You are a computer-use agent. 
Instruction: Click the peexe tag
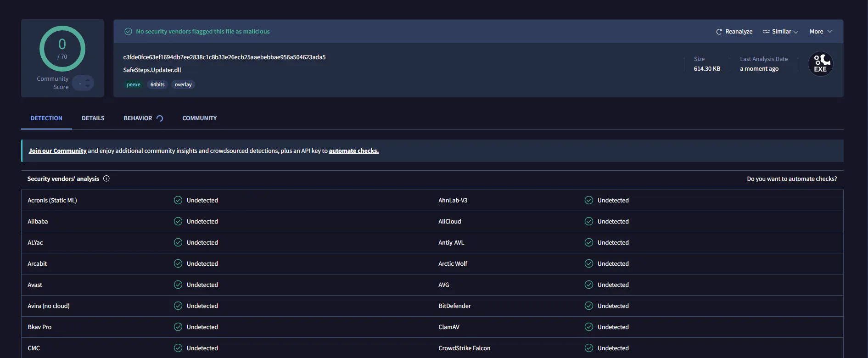pos(134,84)
